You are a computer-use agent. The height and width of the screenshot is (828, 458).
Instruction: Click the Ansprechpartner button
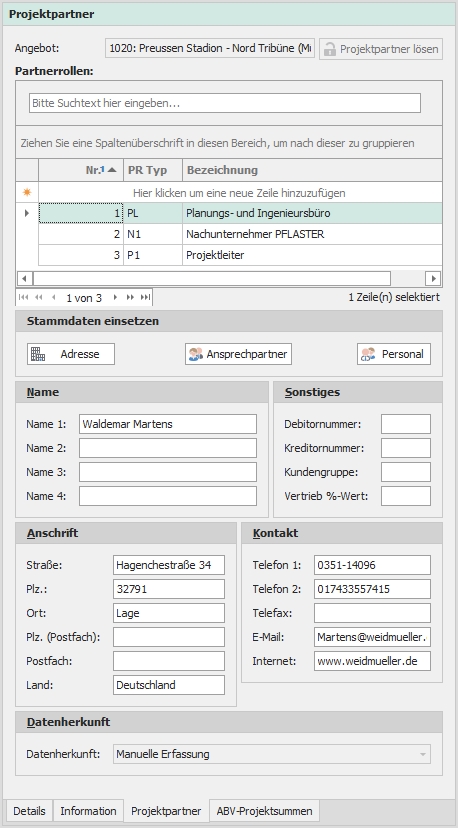(x=238, y=354)
